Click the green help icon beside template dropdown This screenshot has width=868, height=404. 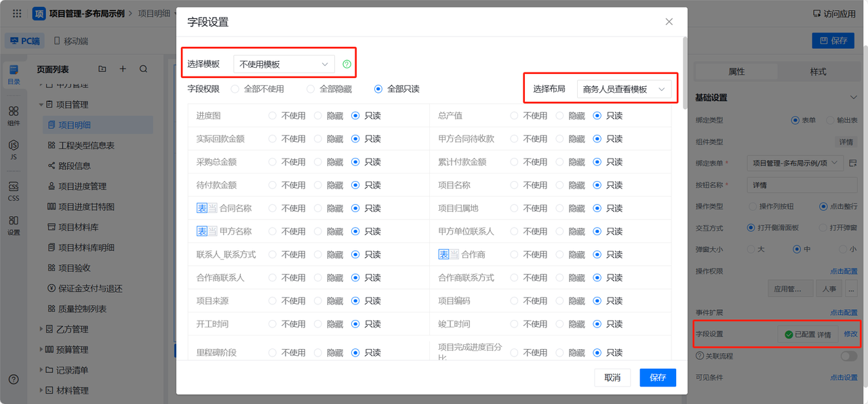[347, 64]
